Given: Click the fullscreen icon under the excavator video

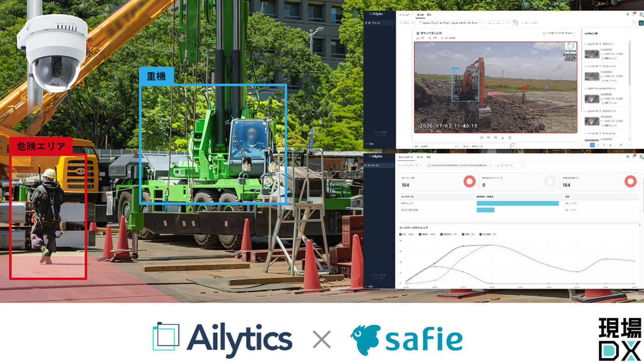Looking at the screenshot, I should pyautogui.click(x=510, y=137).
